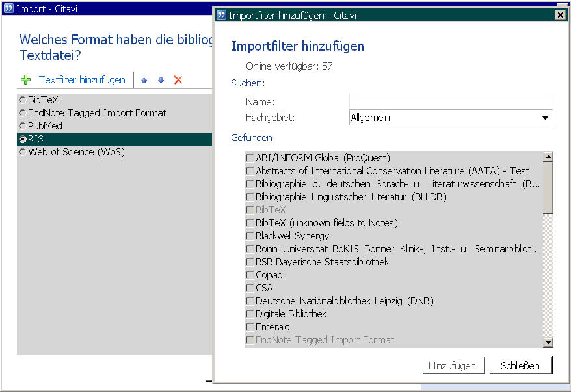
Task: Open the Fachgebiet Allgemein dropdown
Action: coord(451,118)
